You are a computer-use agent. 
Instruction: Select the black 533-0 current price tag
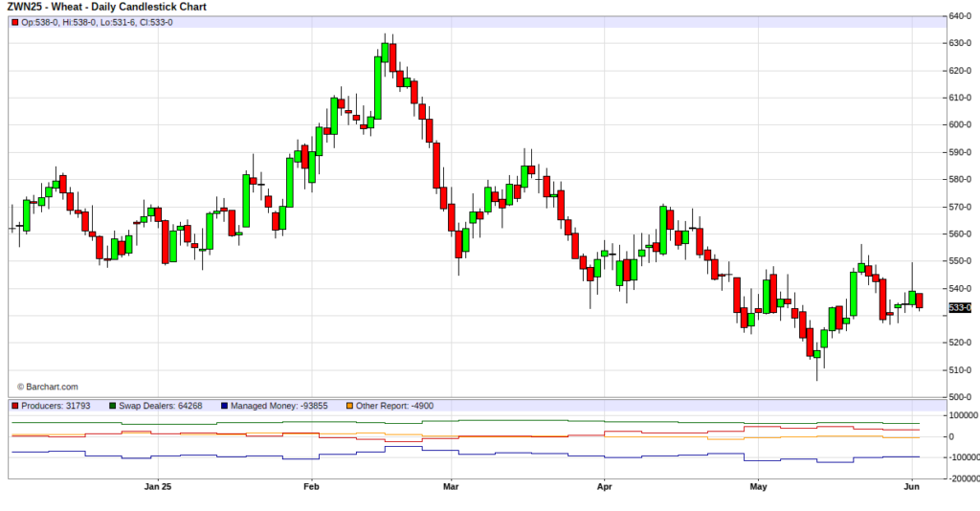[x=960, y=307]
